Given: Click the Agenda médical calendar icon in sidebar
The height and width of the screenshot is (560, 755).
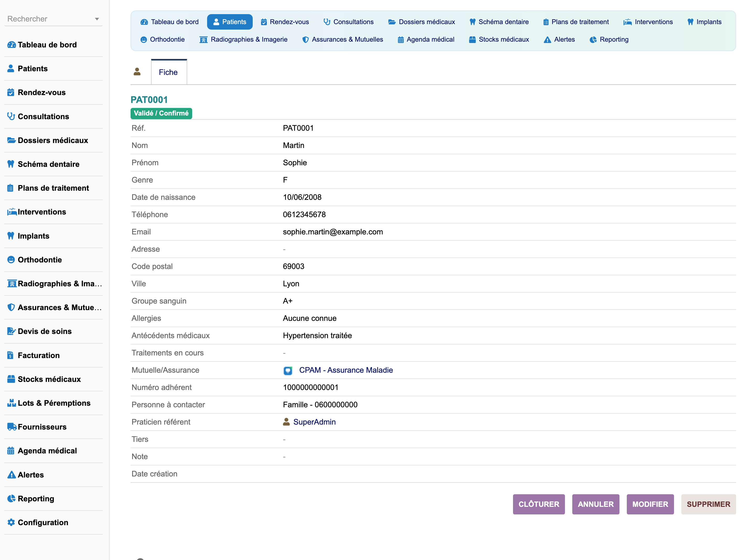Looking at the screenshot, I should pos(11,451).
